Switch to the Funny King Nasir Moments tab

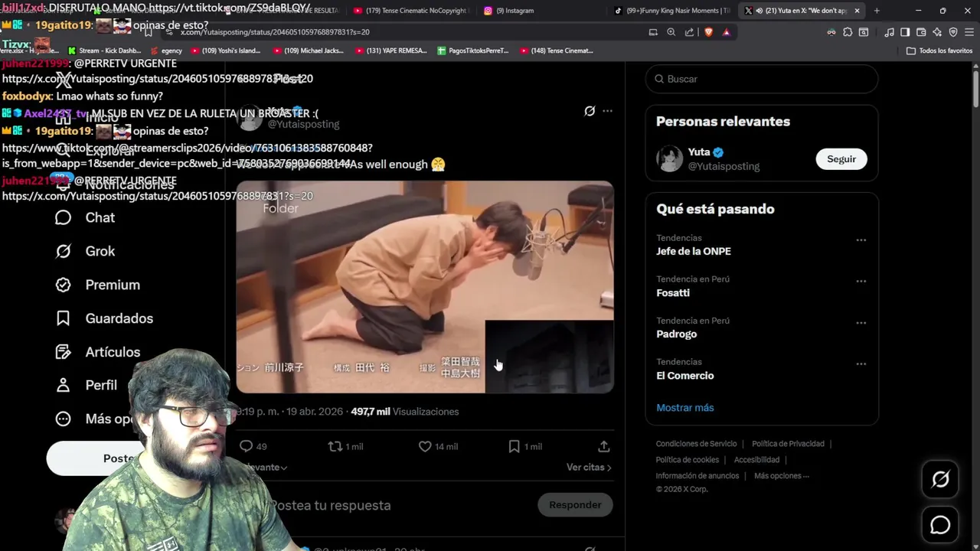(x=672, y=11)
